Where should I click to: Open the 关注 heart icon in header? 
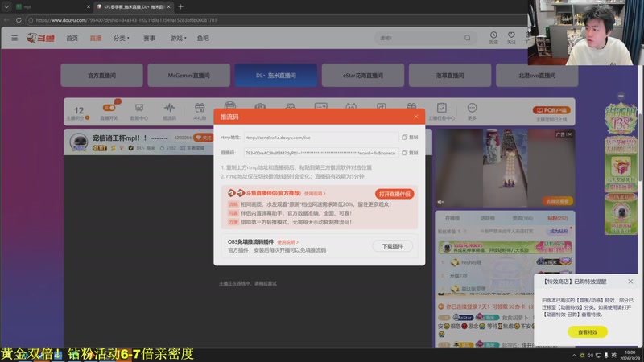point(511,38)
